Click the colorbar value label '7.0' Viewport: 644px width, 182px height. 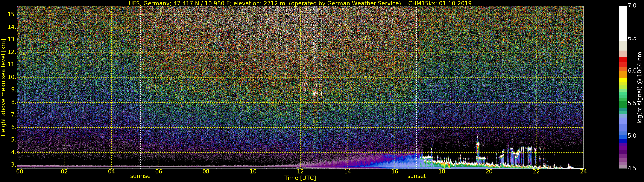[632, 6]
